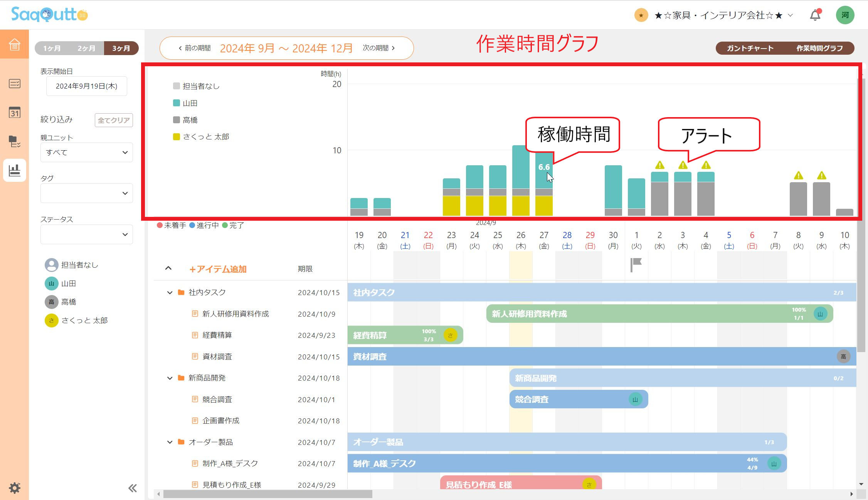868x500 pixels.
Task: Select the bar chart sidebar icon
Action: pos(14,170)
